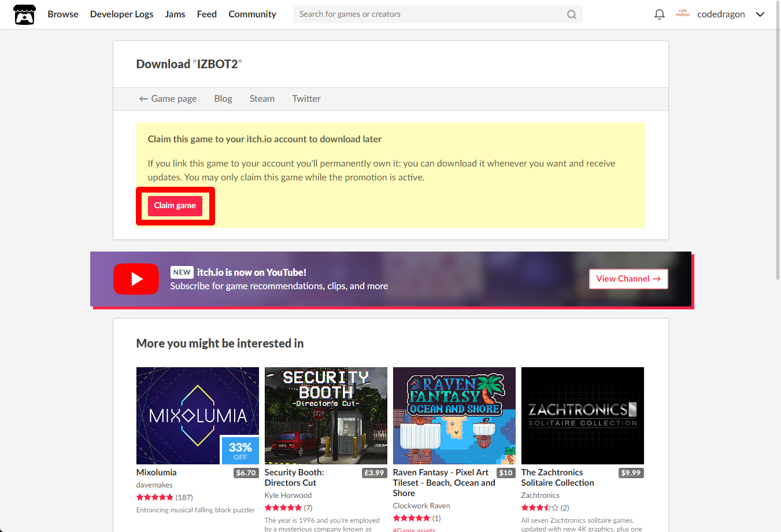
Task: Click the NEW badge in YouTube banner
Action: pyautogui.click(x=182, y=272)
